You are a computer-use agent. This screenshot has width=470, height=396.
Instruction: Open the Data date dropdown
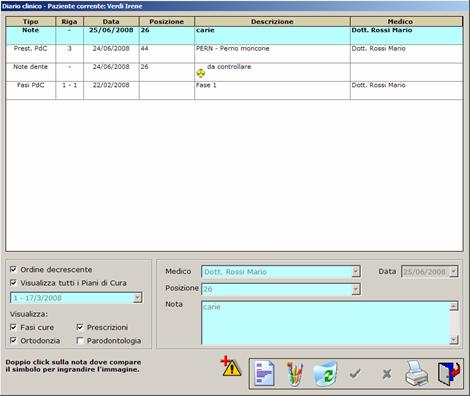[x=453, y=272]
